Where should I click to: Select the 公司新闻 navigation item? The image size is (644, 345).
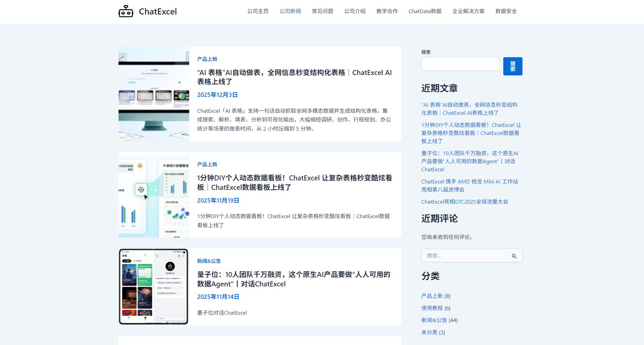coord(290,11)
